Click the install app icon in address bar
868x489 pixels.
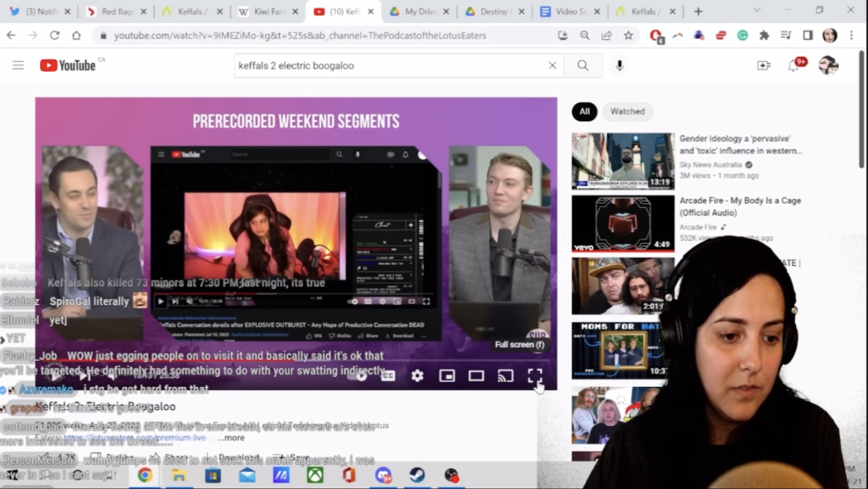click(563, 35)
